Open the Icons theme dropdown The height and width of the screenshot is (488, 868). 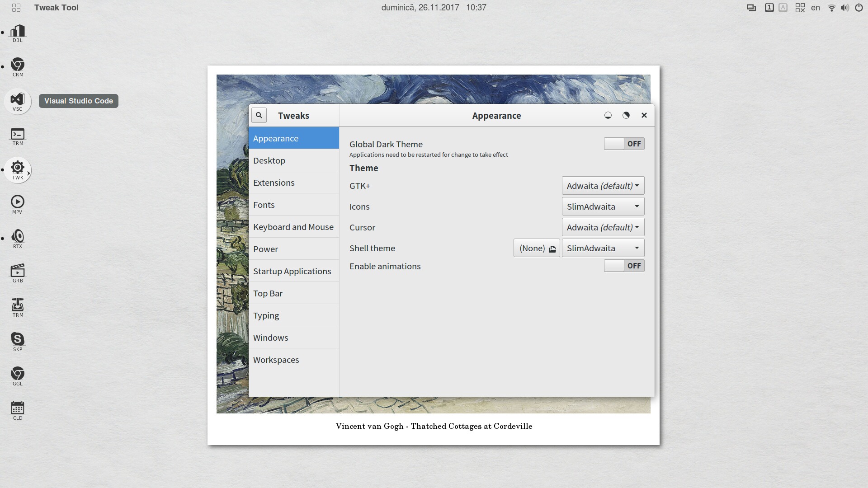(x=603, y=206)
